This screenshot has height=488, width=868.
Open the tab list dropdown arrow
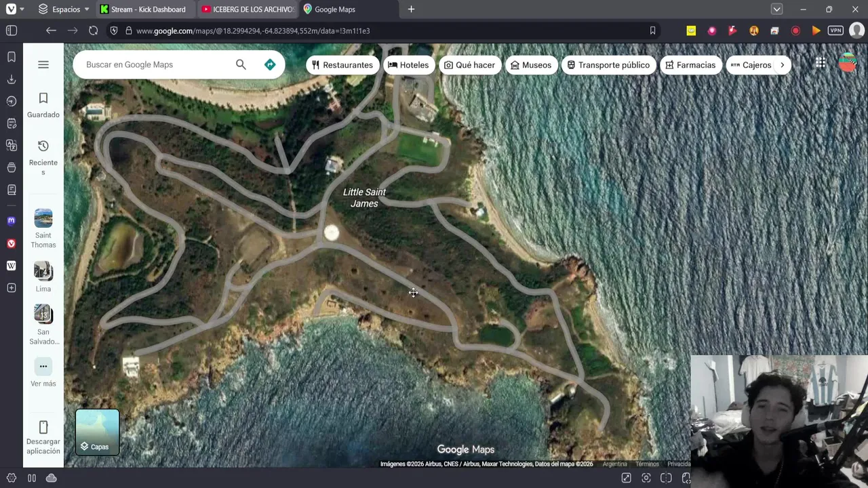coord(776,9)
